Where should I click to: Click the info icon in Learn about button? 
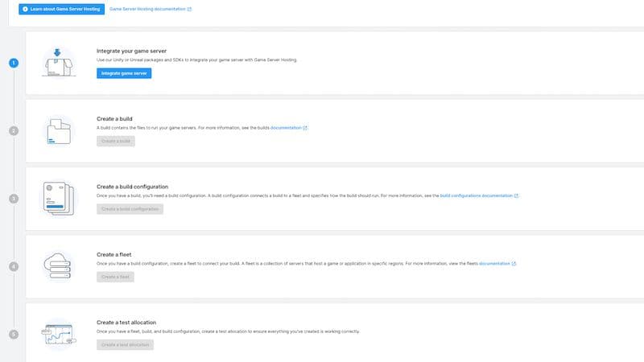pos(25,9)
